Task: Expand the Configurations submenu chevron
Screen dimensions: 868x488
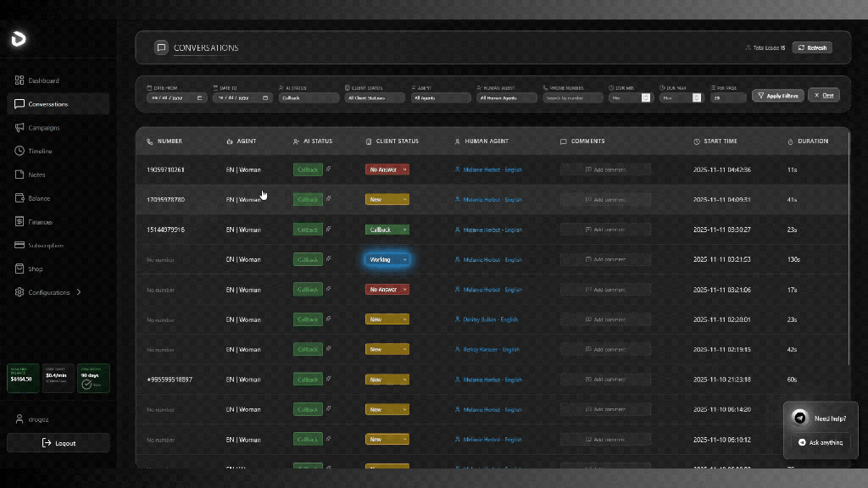Action: (79, 292)
